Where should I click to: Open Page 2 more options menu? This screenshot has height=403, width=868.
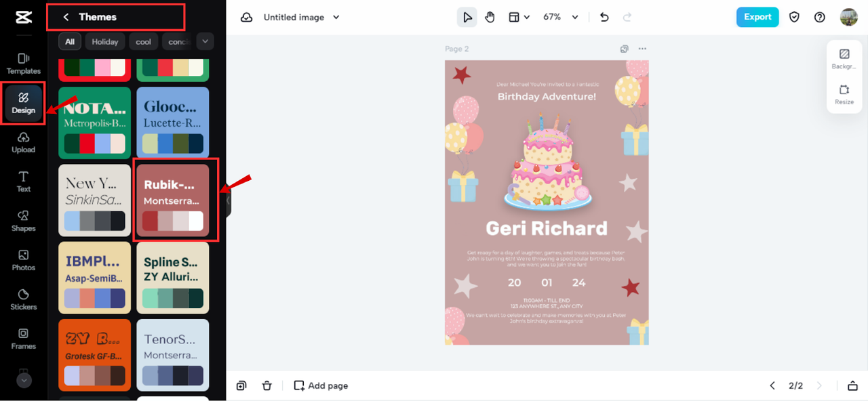(642, 49)
